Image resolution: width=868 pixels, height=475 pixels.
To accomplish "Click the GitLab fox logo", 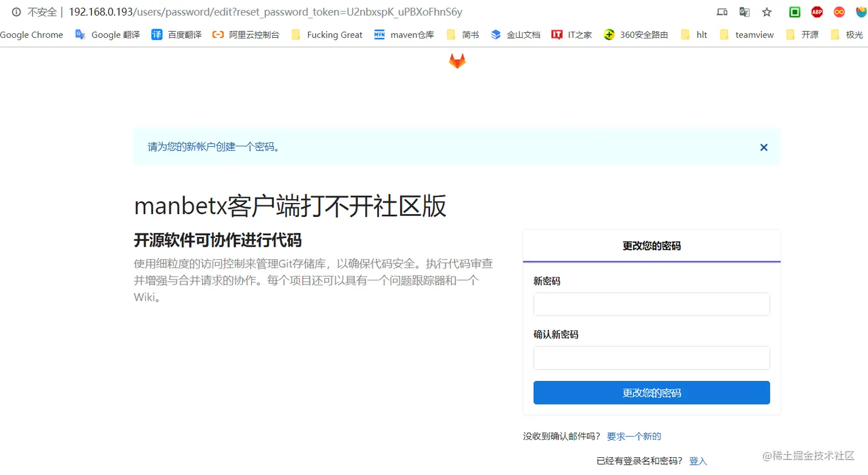I will [457, 61].
